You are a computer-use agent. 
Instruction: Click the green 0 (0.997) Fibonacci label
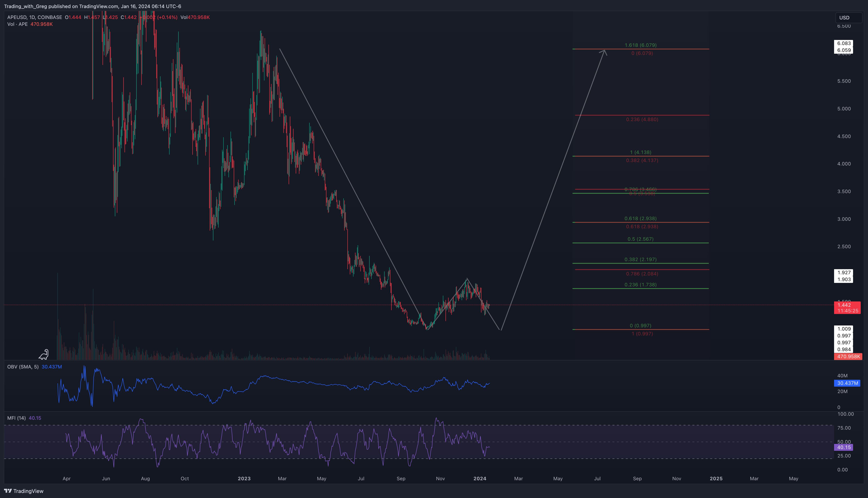(x=641, y=326)
